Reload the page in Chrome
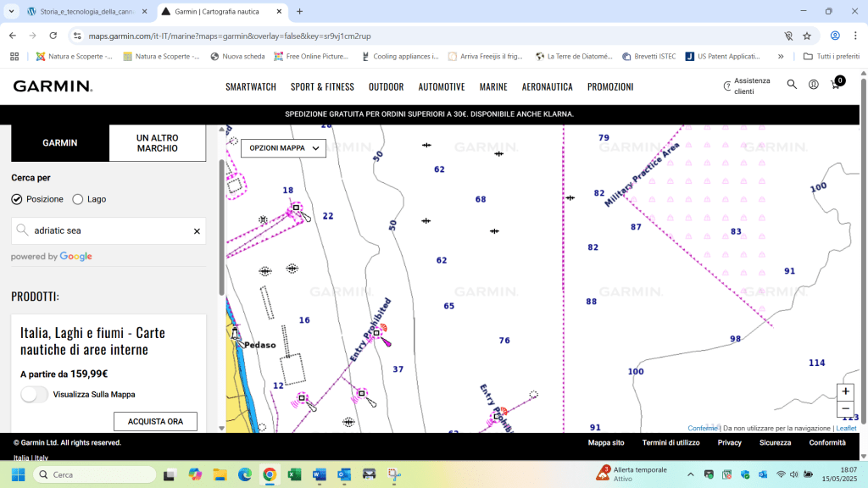Viewport: 868px width, 488px height. pos(53,36)
